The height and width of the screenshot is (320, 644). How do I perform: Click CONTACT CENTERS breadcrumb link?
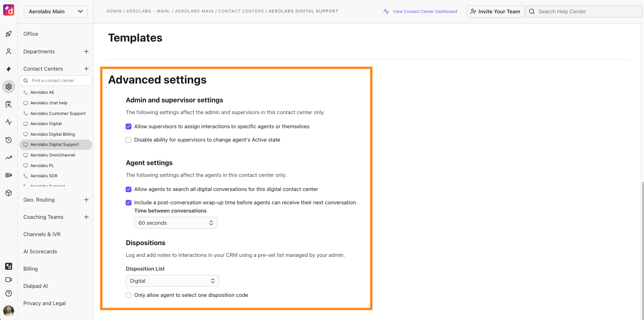tap(241, 11)
